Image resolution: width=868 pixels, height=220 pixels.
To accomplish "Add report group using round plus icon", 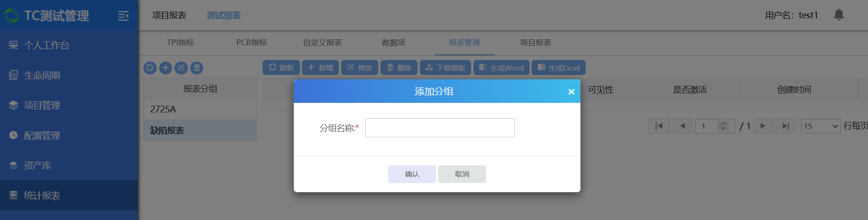I will (165, 68).
